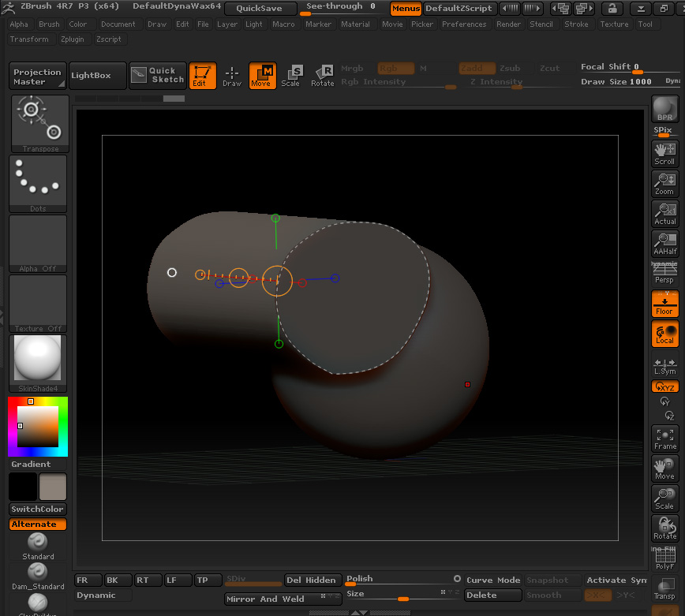685x616 pixels.
Task: Toggle Transp transparency mode
Action: (x=665, y=588)
